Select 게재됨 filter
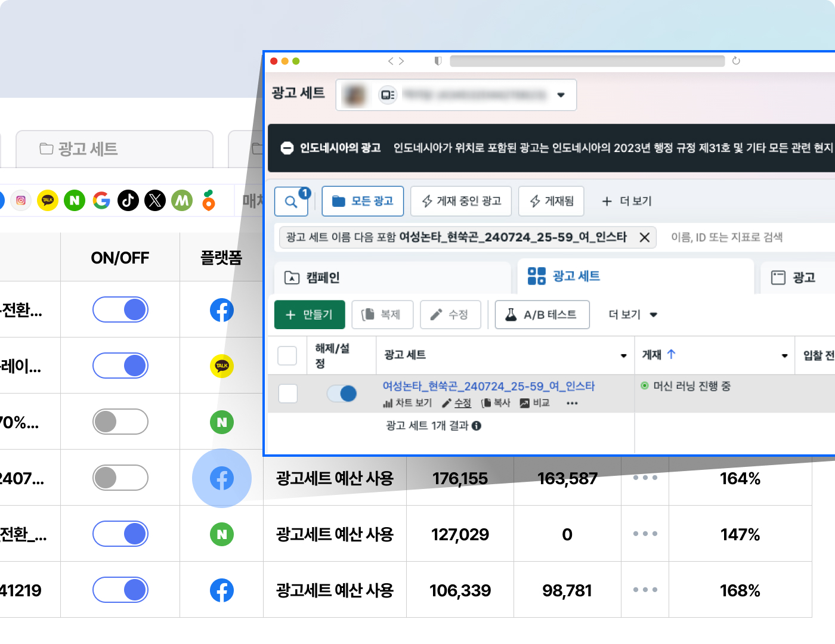 551,202
